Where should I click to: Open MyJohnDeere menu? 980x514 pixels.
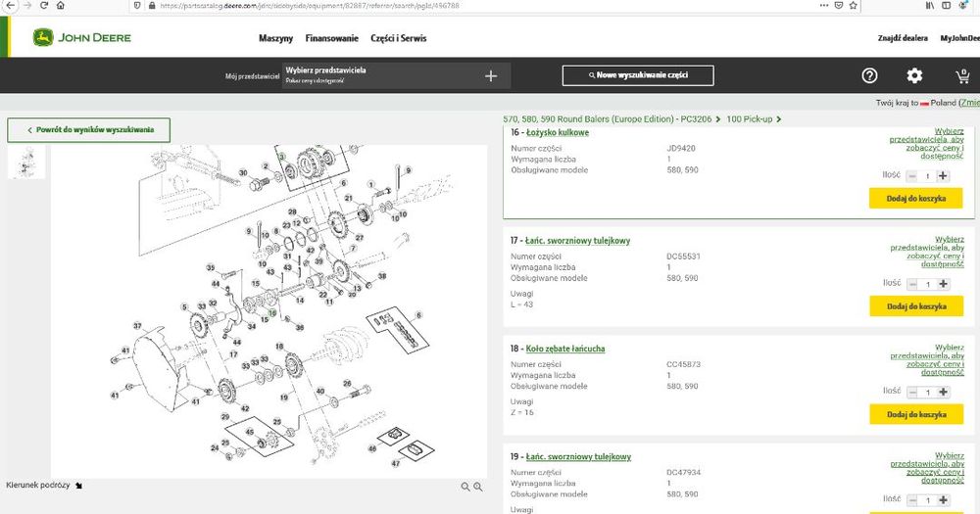[959, 38]
